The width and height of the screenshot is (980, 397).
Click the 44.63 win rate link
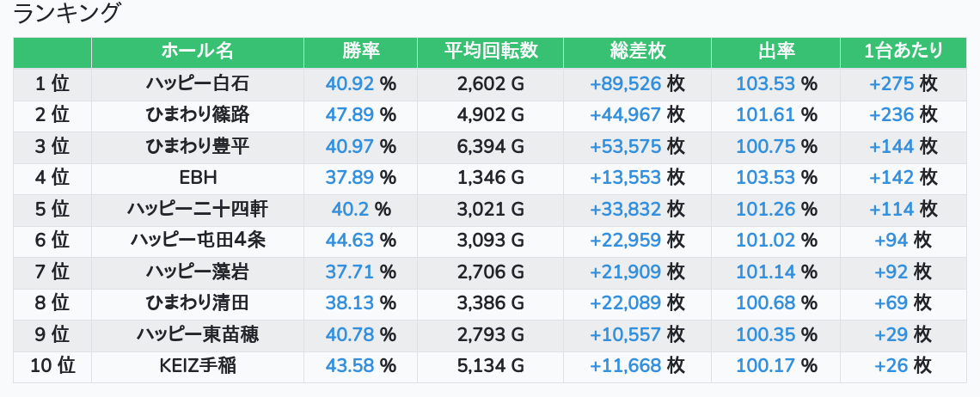[x=350, y=241]
